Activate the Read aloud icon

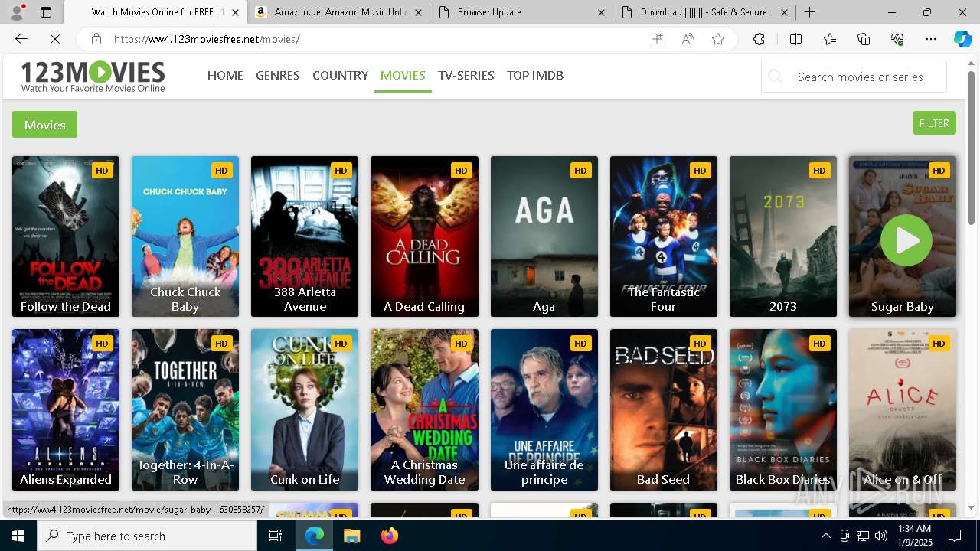[688, 39]
